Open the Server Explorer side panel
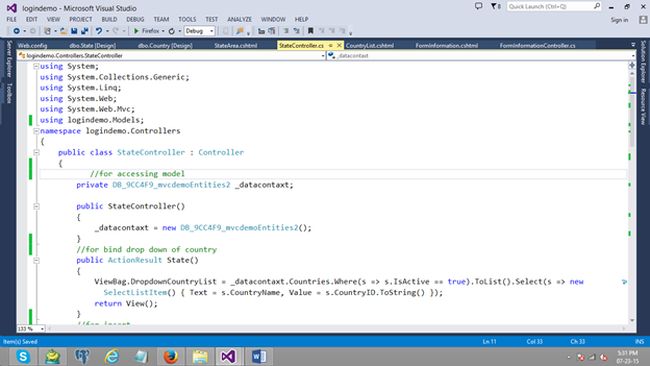 coord(9,59)
